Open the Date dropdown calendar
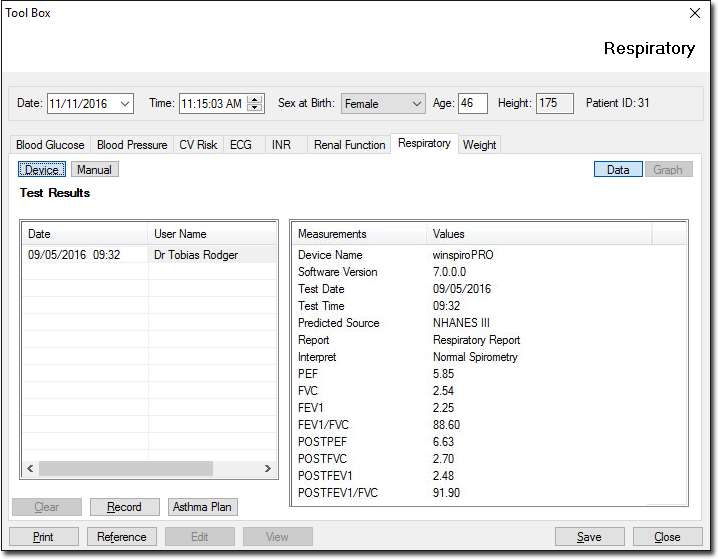 click(125, 104)
